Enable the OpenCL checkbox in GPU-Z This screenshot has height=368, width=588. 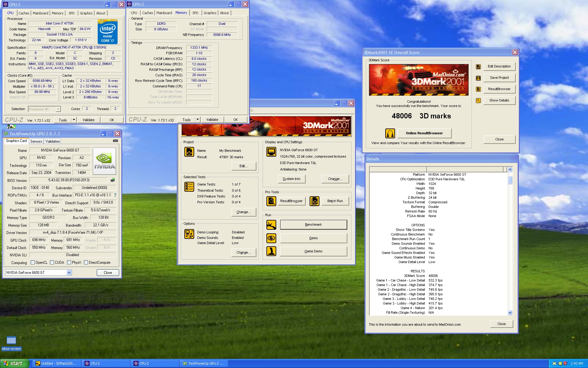tap(32, 263)
